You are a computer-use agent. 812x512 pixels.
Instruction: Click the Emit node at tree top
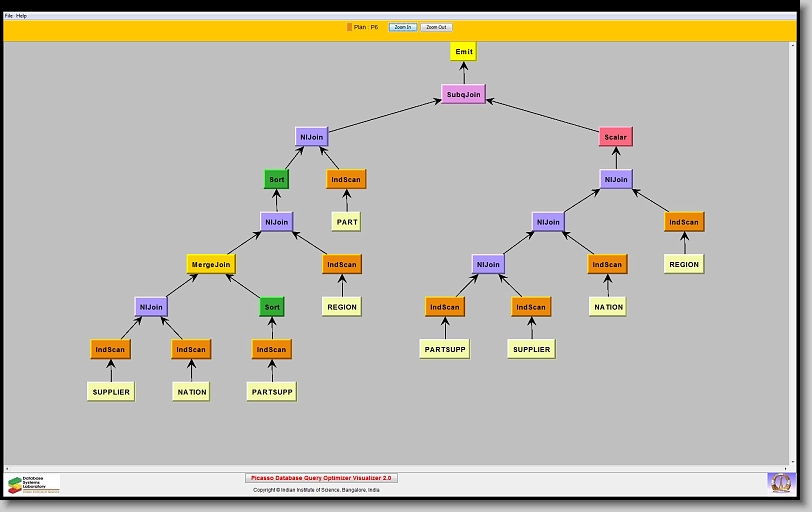tap(463, 51)
